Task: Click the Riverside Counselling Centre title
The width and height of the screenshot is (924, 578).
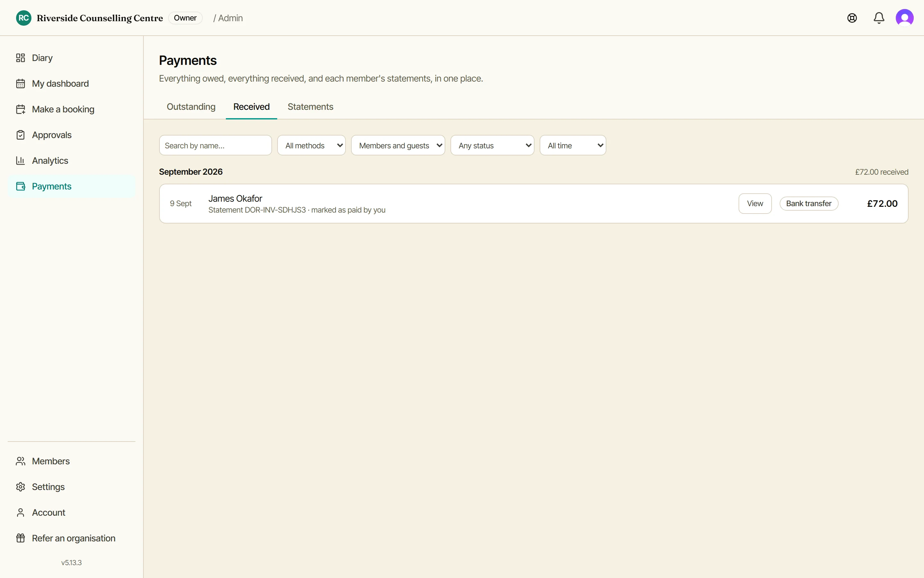Action: (100, 18)
